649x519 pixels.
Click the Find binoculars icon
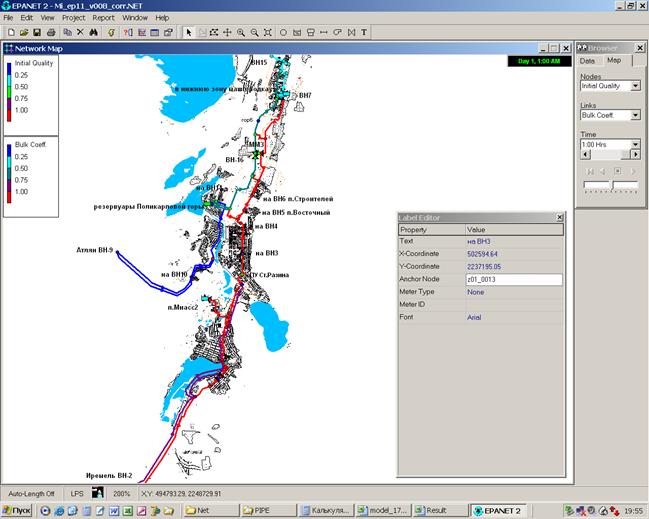point(94,32)
